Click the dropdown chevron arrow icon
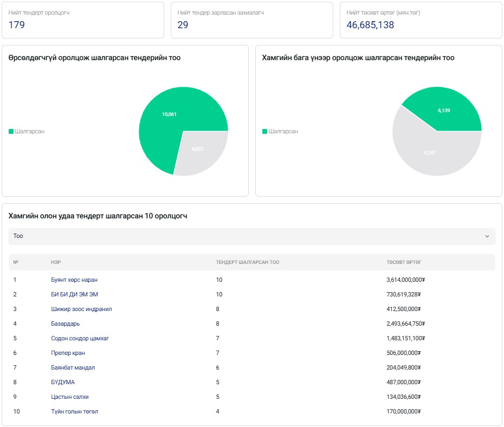 point(487,236)
